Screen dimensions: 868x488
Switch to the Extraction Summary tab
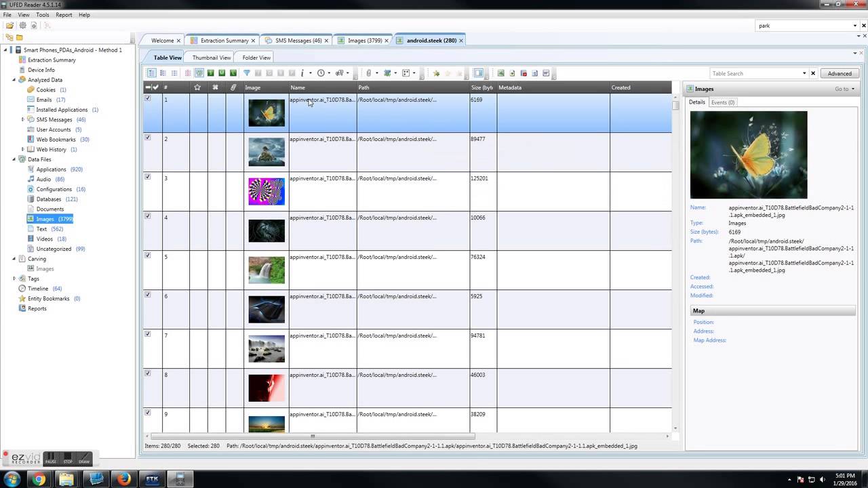point(224,41)
